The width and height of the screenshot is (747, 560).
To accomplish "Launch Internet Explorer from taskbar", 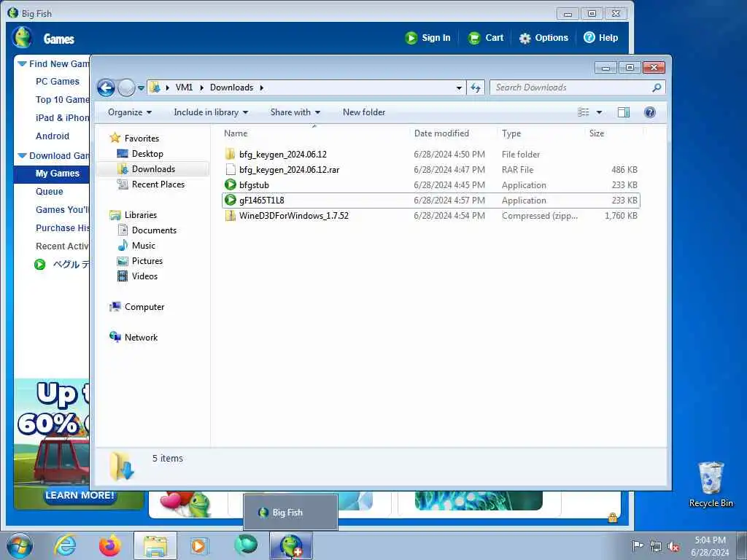I will (x=65, y=545).
